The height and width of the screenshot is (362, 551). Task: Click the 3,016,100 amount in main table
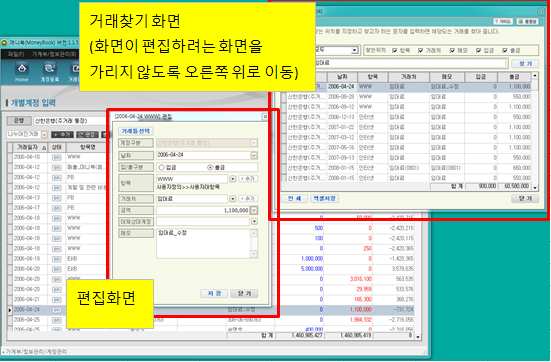click(361, 279)
